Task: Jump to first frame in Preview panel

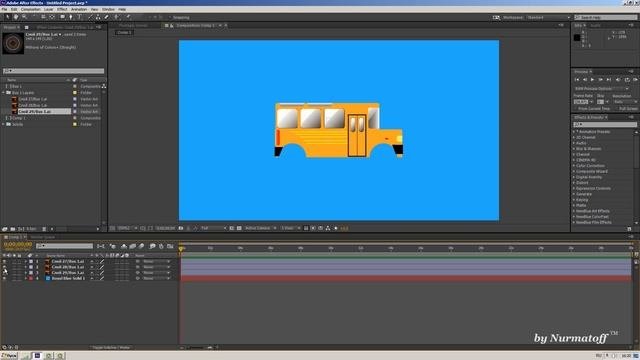Action: pyautogui.click(x=577, y=80)
